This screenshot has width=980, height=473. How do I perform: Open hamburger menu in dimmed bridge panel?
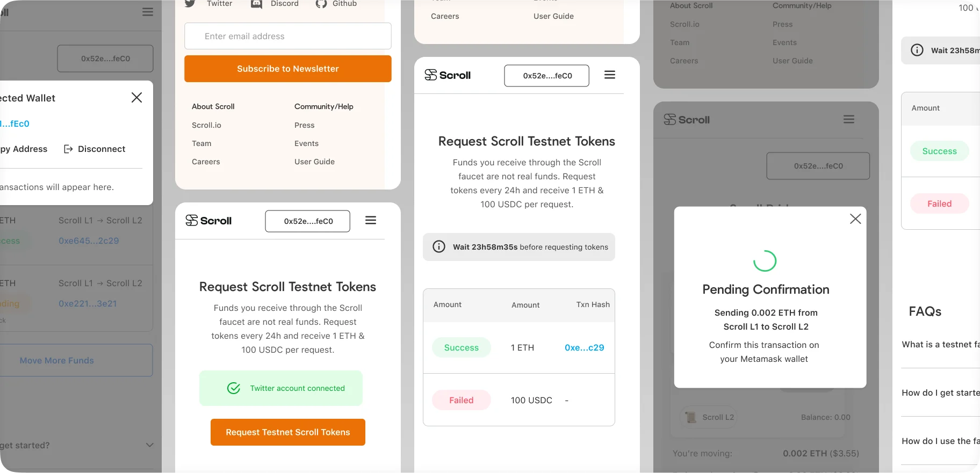(849, 119)
